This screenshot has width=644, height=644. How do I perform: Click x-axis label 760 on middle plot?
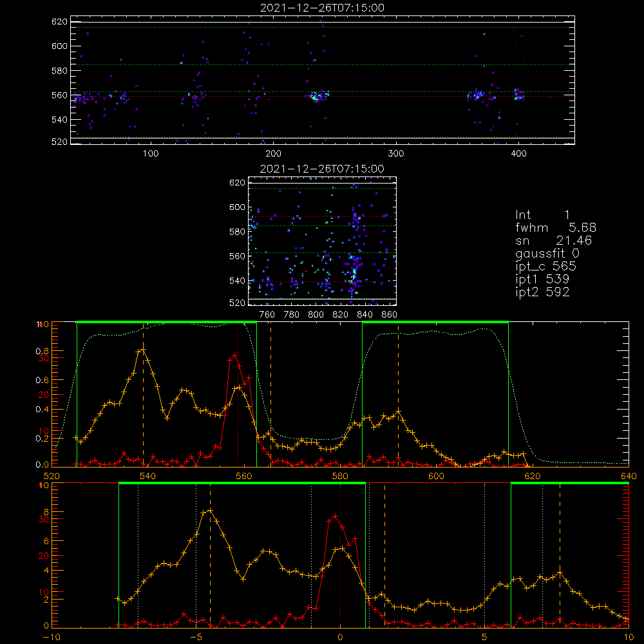coord(267,315)
